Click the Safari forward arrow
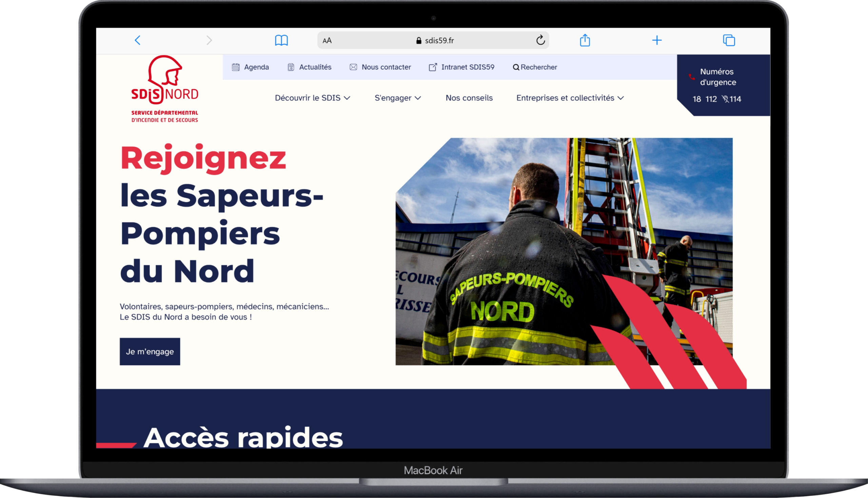This screenshot has width=868, height=498. click(209, 40)
